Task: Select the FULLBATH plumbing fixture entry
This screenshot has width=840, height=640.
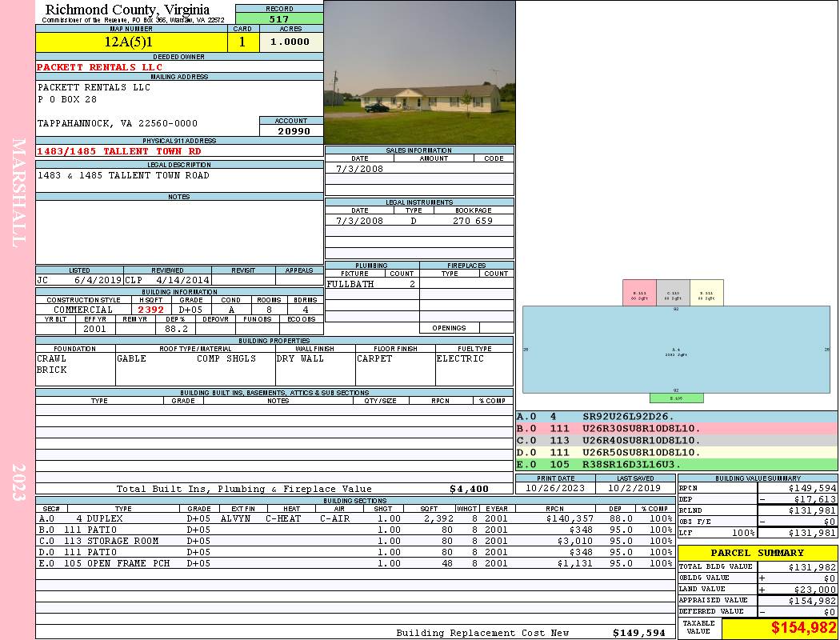Action: (x=350, y=284)
